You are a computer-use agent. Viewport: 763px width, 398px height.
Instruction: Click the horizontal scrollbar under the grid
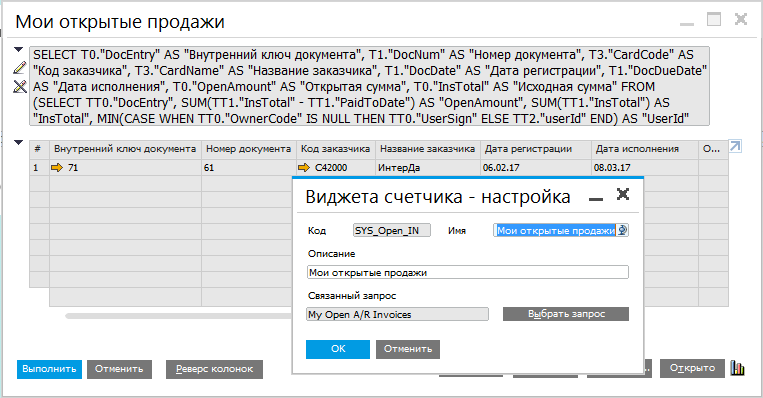point(179,316)
